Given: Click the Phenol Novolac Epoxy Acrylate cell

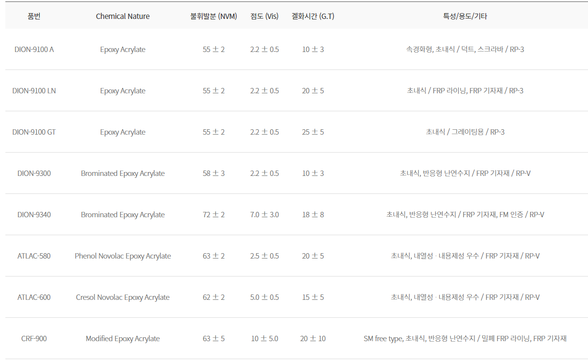Looking at the screenshot, I should (x=123, y=256).
